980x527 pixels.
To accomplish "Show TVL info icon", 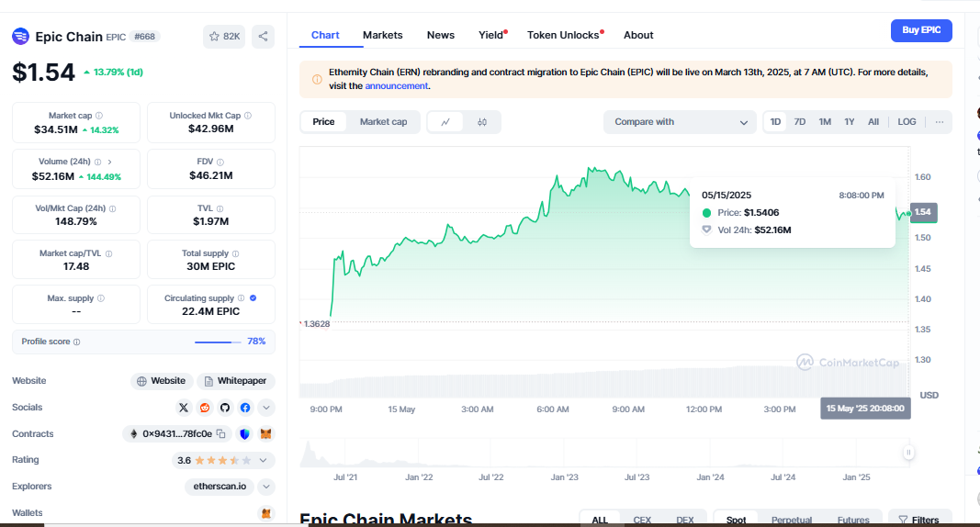I will click(x=220, y=208).
